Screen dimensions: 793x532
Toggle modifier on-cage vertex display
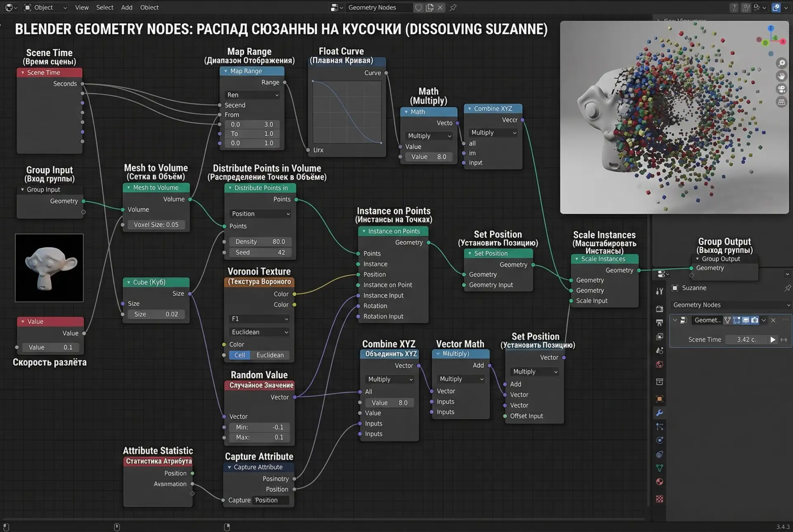pos(727,320)
